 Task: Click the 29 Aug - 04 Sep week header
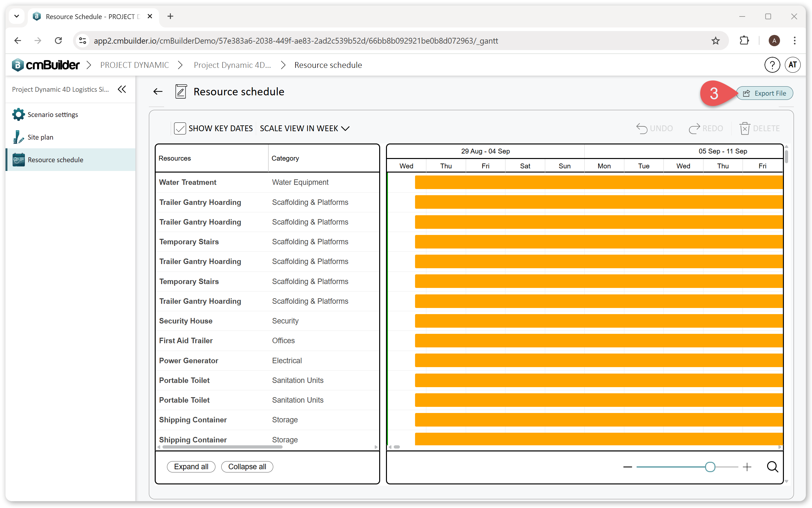point(485,151)
